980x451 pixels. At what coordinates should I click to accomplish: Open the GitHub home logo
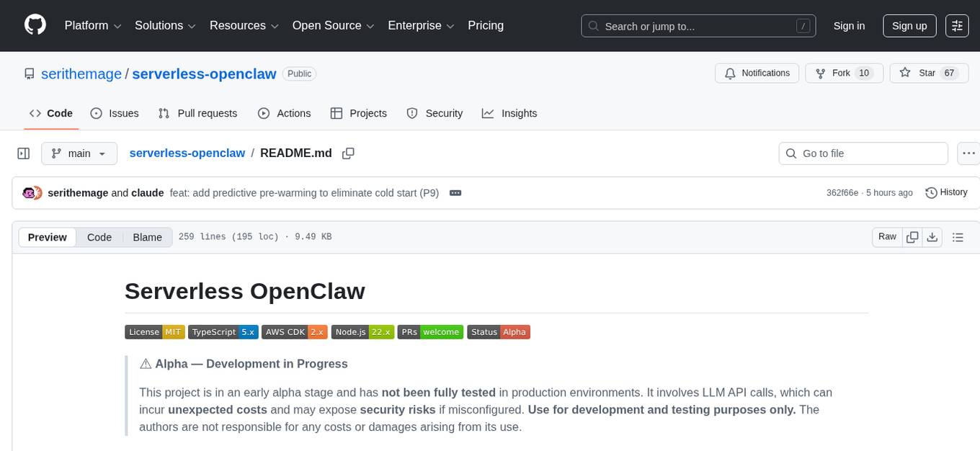(x=35, y=25)
